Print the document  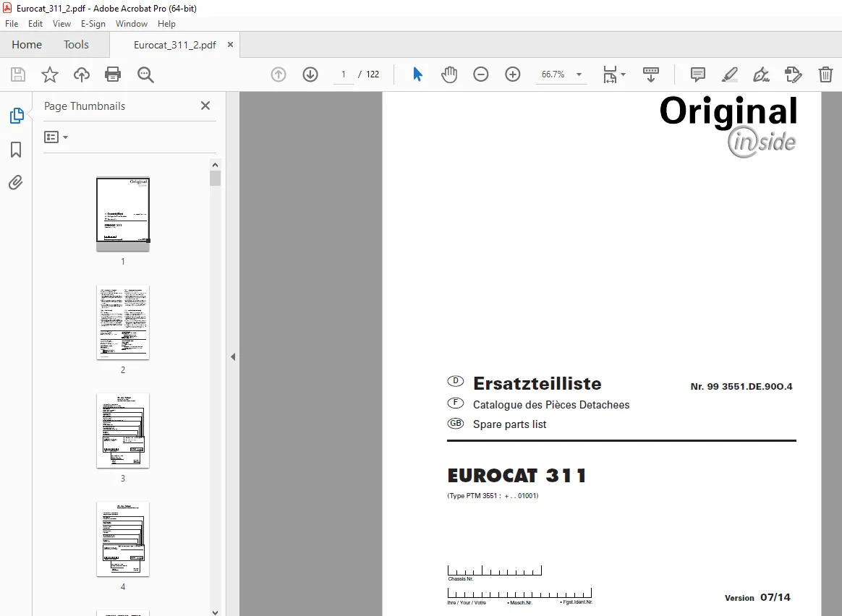113,74
